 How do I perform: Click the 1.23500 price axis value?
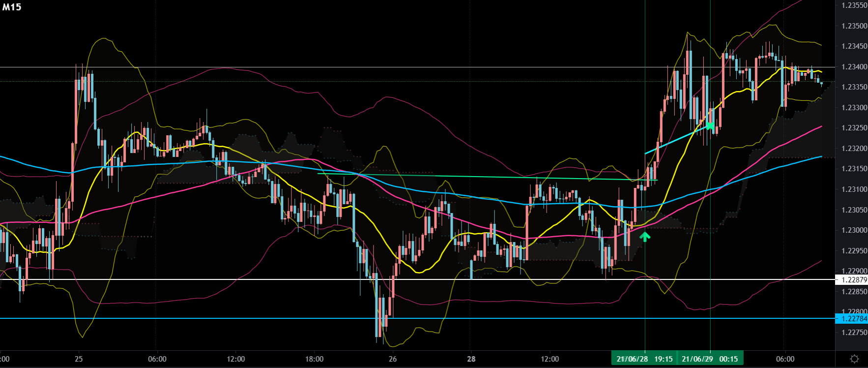(x=854, y=26)
